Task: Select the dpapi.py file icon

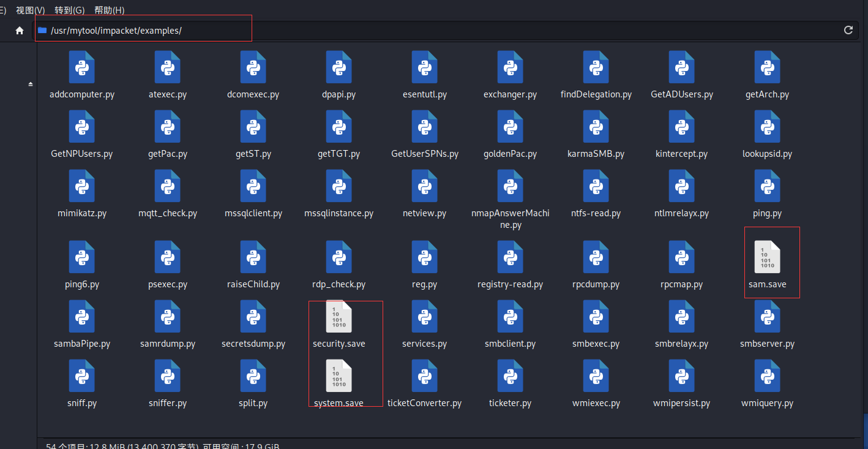Action: pyautogui.click(x=339, y=67)
